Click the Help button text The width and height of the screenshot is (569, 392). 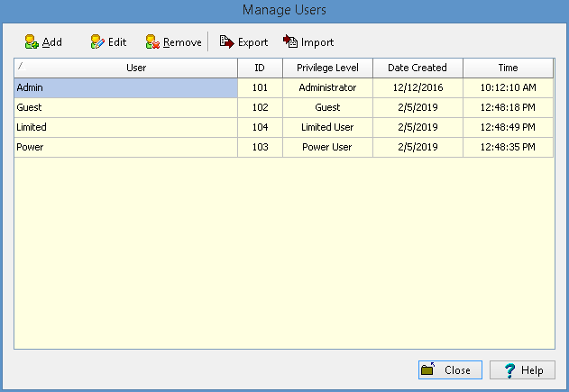point(532,370)
